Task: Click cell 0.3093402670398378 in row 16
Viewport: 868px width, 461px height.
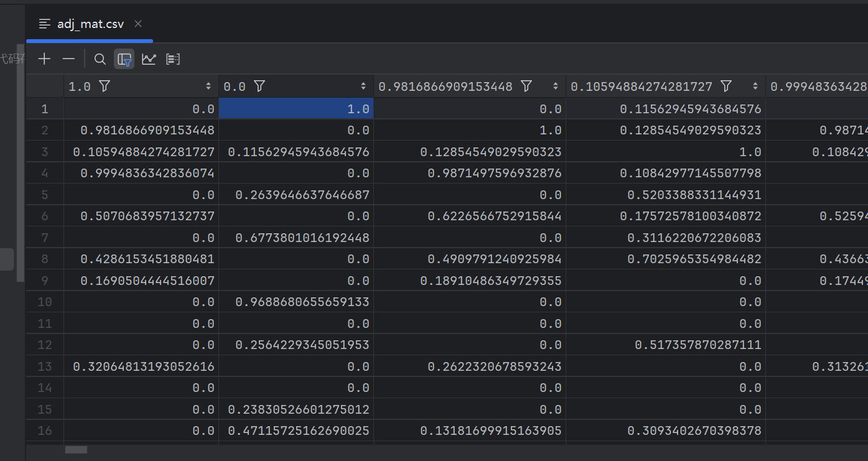Action: (x=666, y=431)
